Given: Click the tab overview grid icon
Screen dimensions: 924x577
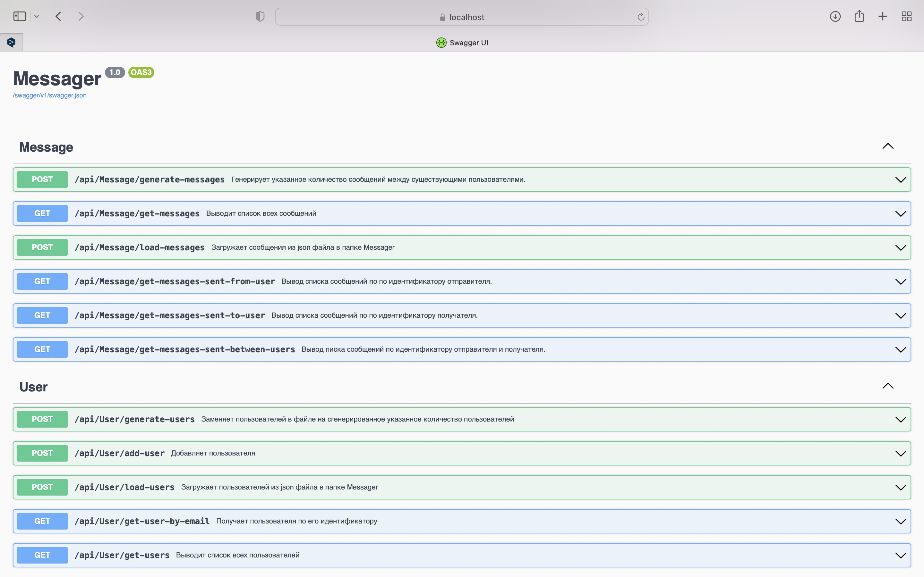Looking at the screenshot, I should tap(906, 16).
